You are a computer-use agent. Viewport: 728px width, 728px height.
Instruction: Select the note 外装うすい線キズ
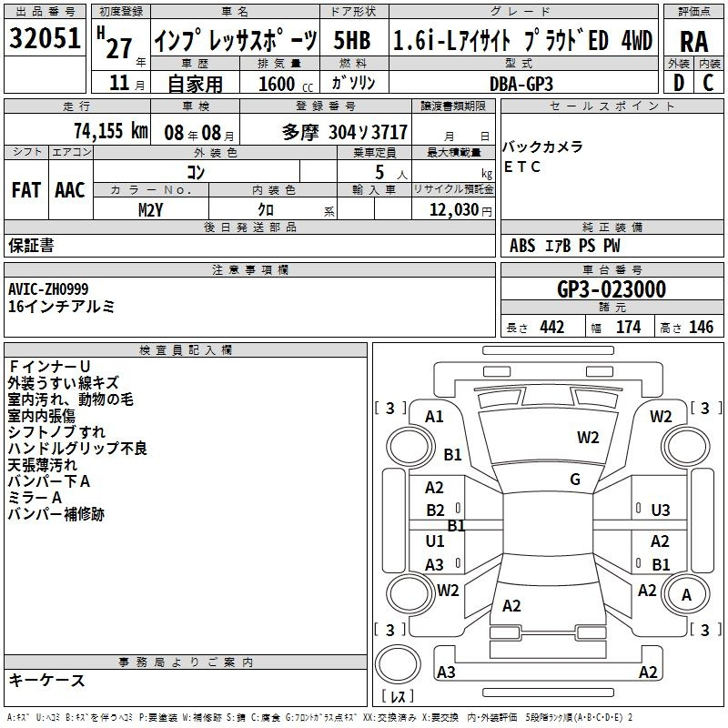[64, 383]
